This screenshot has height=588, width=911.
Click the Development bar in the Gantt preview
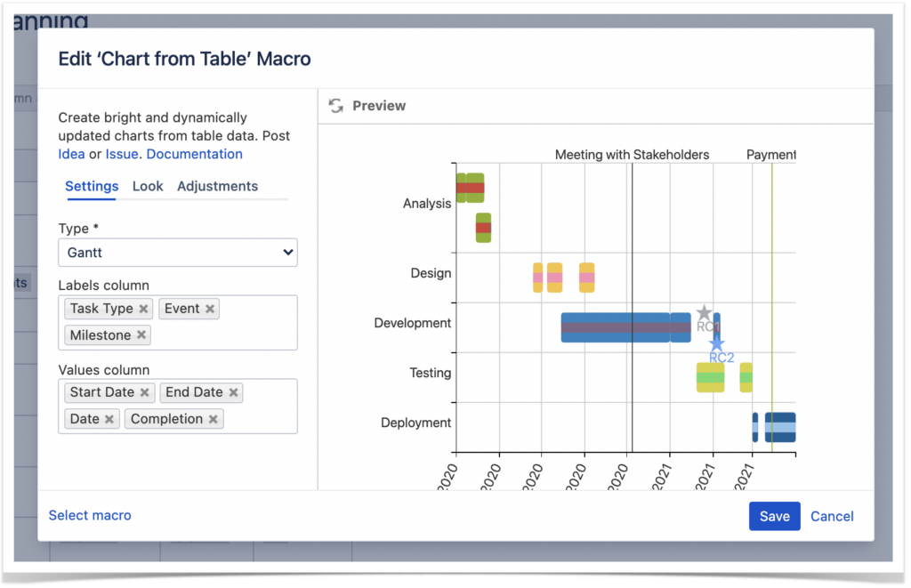coord(623,327)
